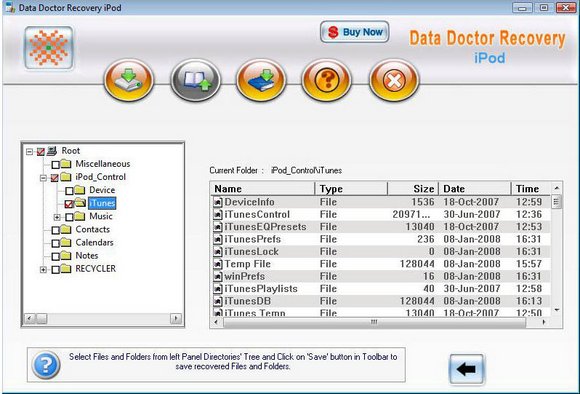Select the winPrefs file name
This screenshot has height=394, width=580.
pyautogui.click(x=245, y=276)
